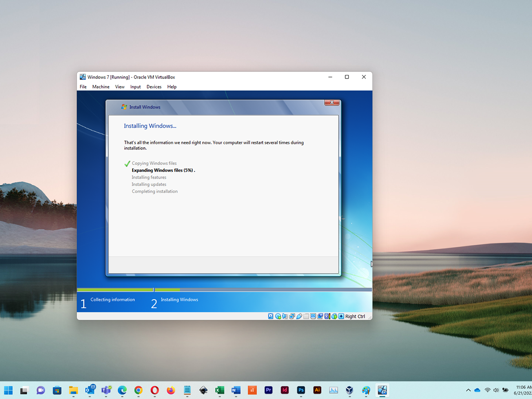Image resolution: width=532 pixels, height=399 pixels.
Task: Launch Outlook from the taskbar
Action: tap(90, 390)
